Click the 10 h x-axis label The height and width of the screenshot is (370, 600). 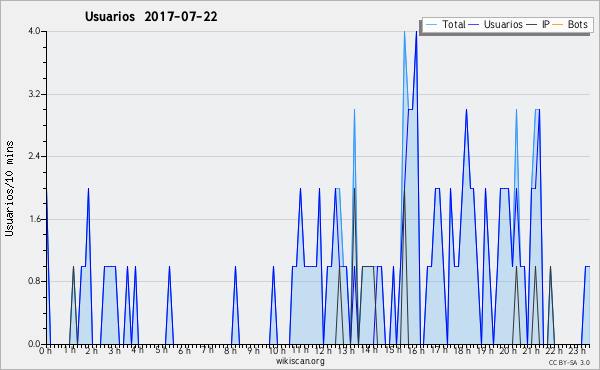coord(276,351)
